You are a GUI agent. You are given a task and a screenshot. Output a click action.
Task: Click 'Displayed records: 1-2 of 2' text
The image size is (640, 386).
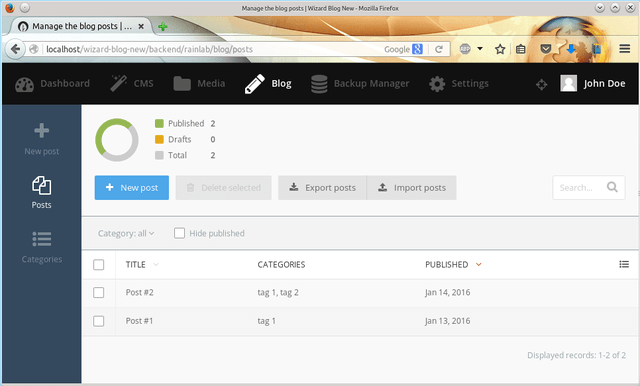coord(576,355)
